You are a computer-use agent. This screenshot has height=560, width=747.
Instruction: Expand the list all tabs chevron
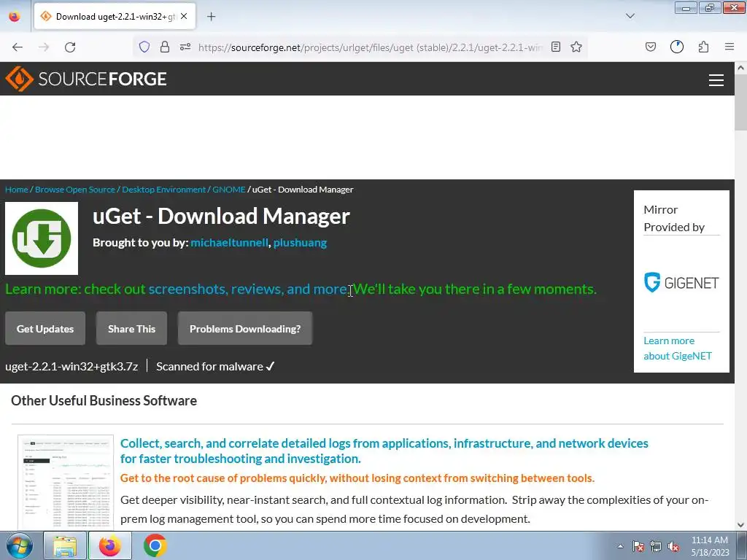[x=630, y=16]
